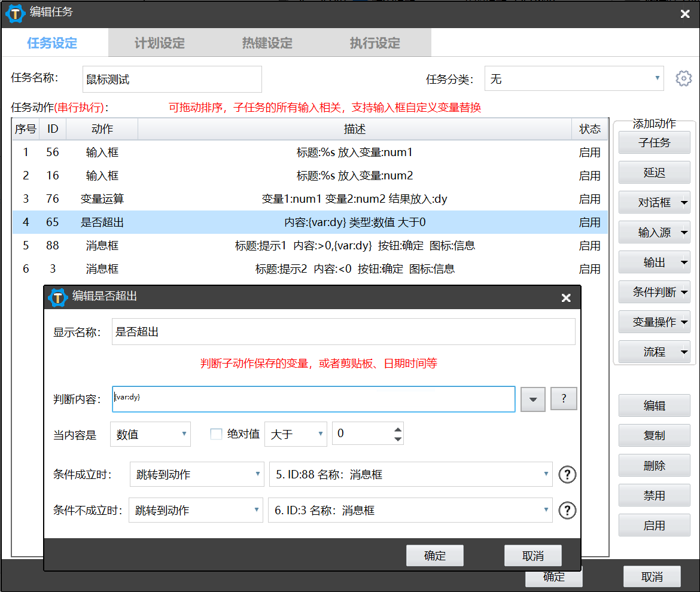Increase the comparison value with up spinner

[x=398, y=429]
